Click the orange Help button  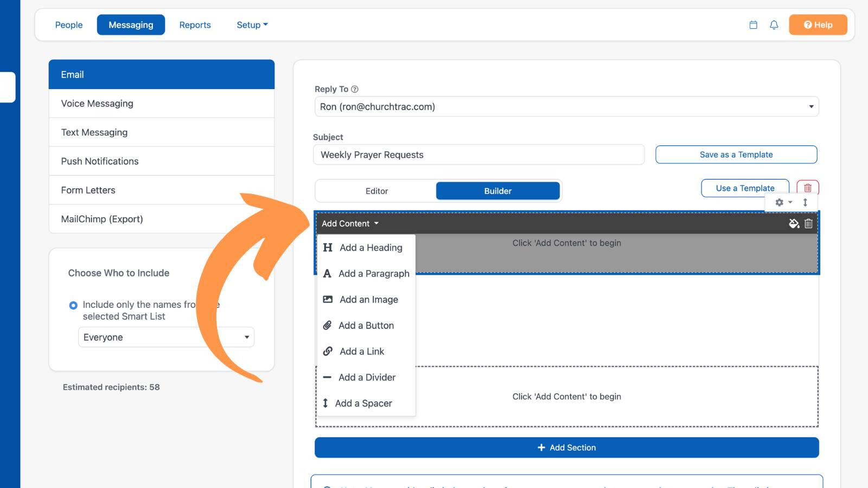tap(818, 25)
